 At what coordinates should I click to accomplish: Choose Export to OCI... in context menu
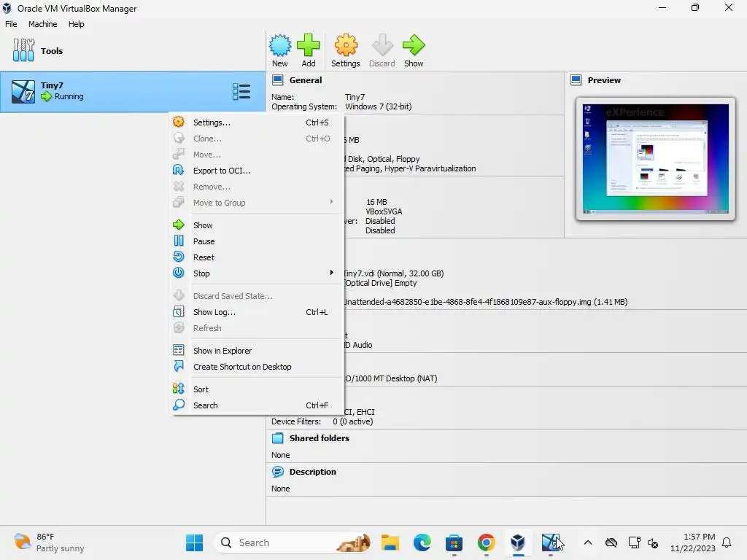(258, 171)
